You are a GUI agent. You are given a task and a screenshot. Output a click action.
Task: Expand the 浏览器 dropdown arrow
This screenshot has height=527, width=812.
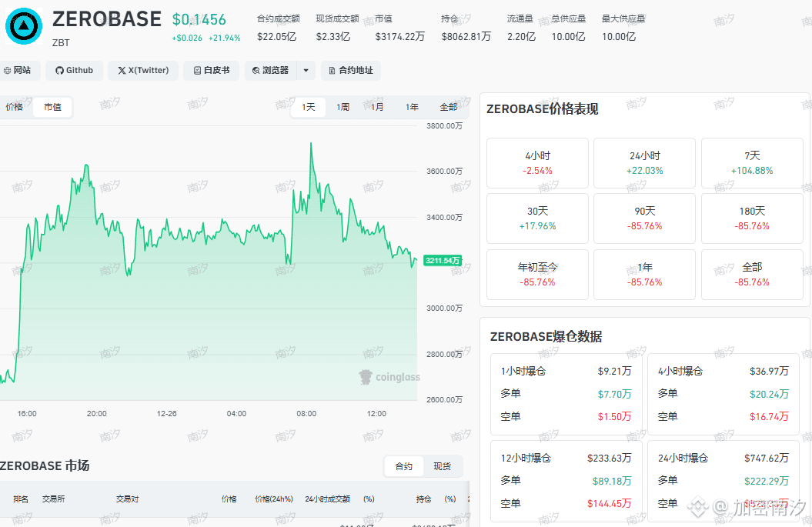pos(306,71)
